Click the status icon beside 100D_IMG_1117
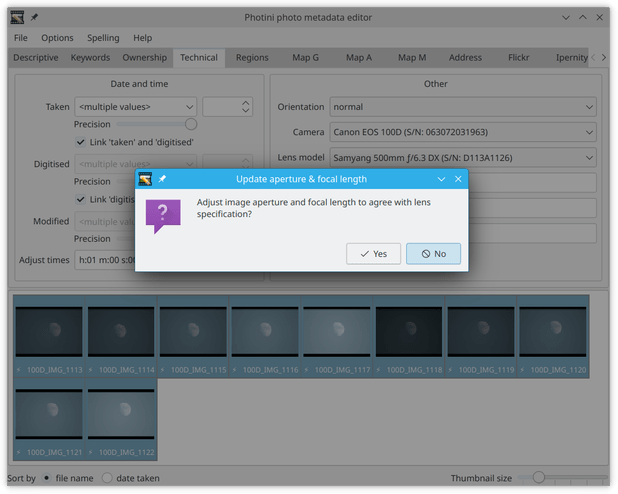This screenshot has height=494, width=618. pos(306,370)
